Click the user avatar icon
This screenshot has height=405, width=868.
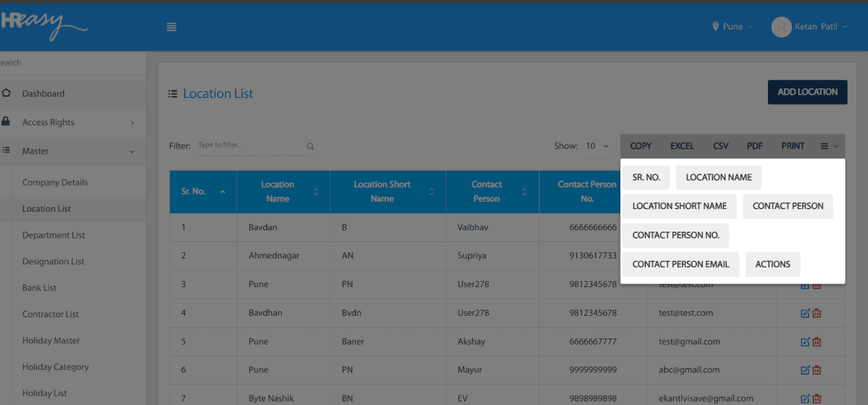[781, 27]
